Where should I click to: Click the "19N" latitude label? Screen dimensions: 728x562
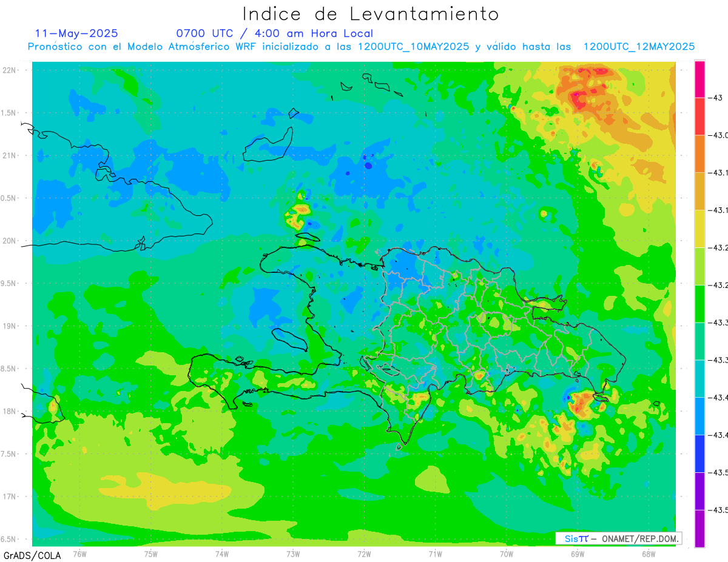coord(10,326)
